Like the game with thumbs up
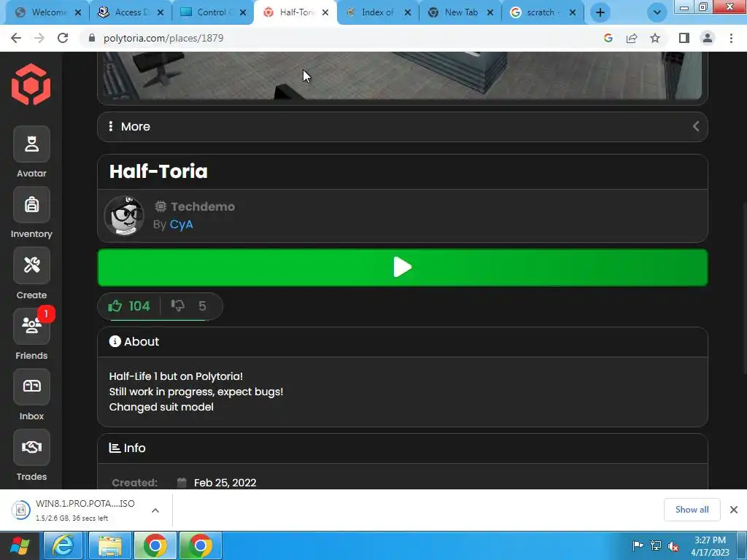The image size is (747, 560). (x=129, y=306)
